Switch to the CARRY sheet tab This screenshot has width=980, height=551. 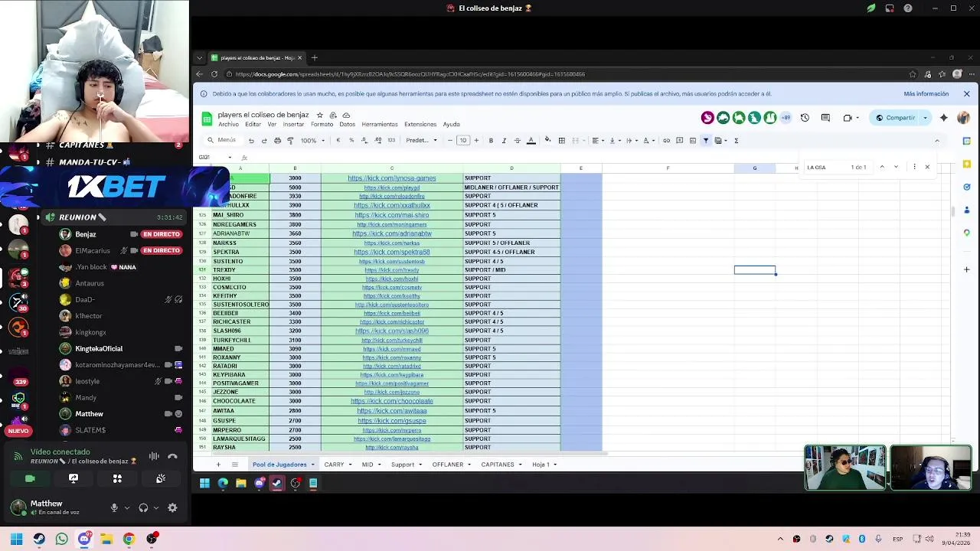[x=334, y=465]
